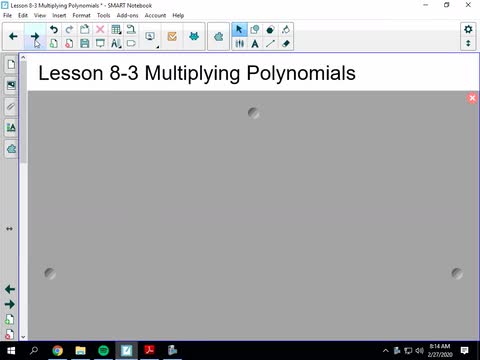Image resolution: width=480 pixels, height=360 pixels.
Task: Open the Page Sorter sidebar tab
Action: click(x=11, y=64)
